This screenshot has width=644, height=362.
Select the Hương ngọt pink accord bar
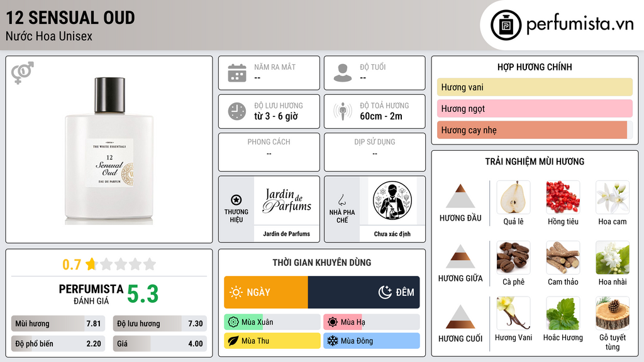535,108
